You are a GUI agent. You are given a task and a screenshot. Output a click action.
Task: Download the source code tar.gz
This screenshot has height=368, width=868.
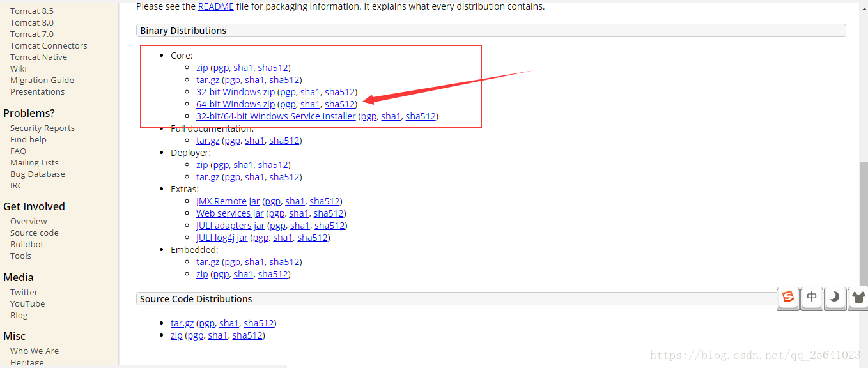click(x=182, y=323)
